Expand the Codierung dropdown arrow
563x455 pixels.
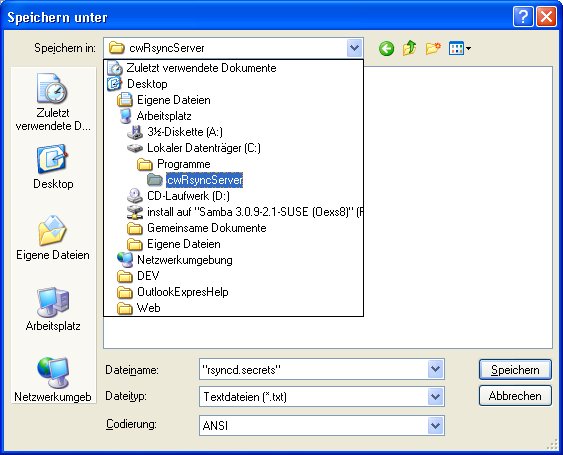pos(435,426)
